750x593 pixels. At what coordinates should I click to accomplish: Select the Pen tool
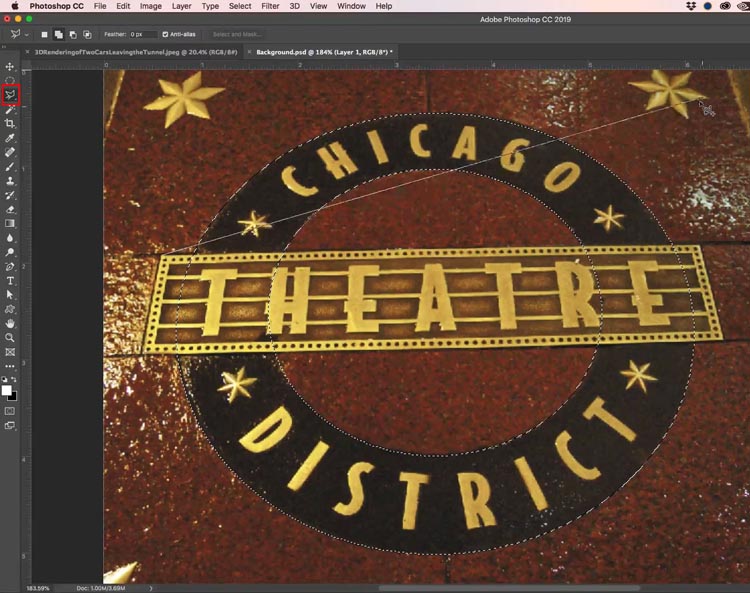10,267
